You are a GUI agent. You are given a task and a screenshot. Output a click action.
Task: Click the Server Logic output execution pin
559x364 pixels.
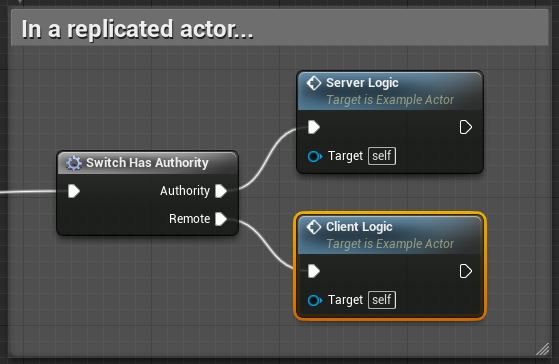click(466, 127)
